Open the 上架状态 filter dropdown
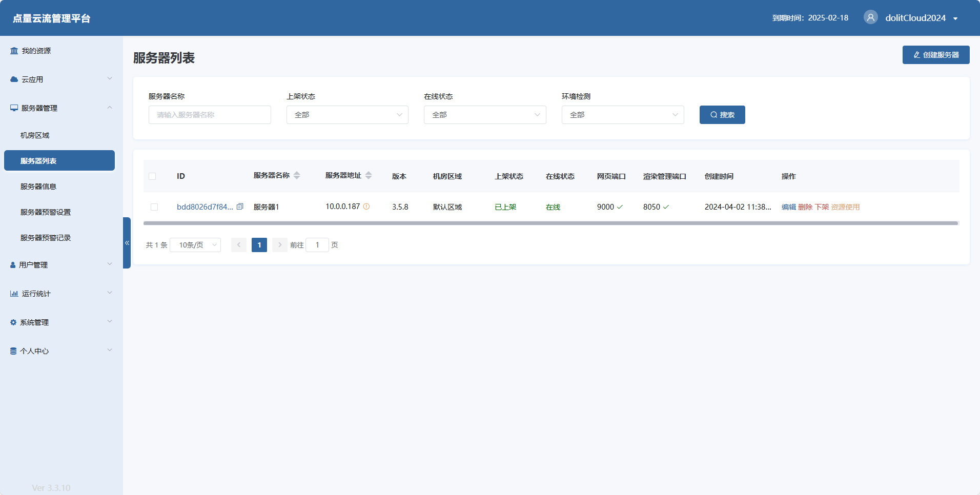 coord(347,115)
